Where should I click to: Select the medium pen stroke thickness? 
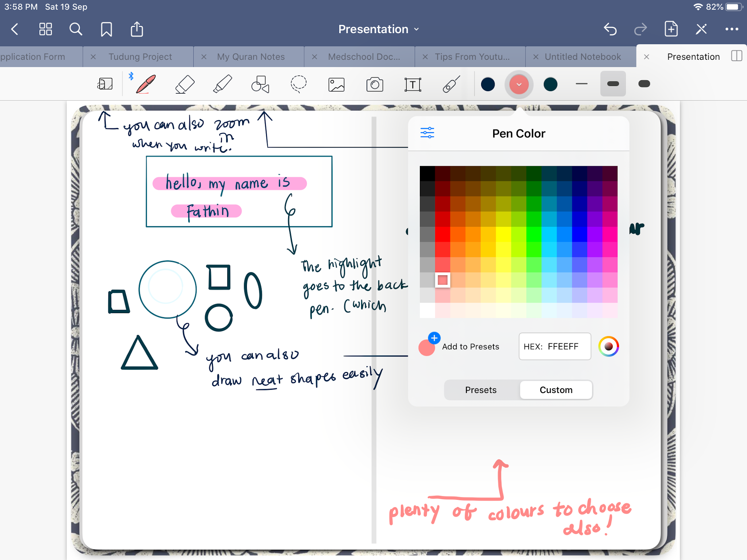[x=613, y=84]
